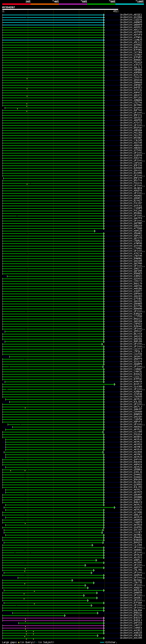Select label UniRef100_C9SCT3
Screen dimensions: 146x644
click(131, 281)
